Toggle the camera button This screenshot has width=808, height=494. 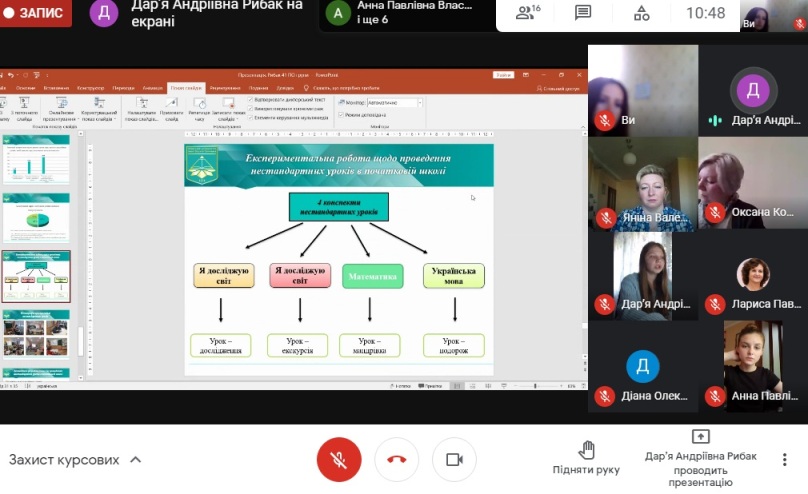tap(454, 459)
